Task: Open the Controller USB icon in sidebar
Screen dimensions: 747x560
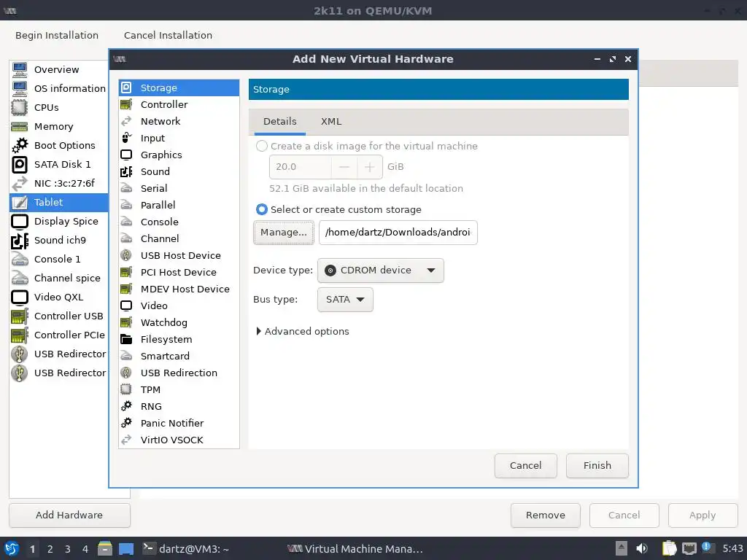Action: [x=20, y=316]
